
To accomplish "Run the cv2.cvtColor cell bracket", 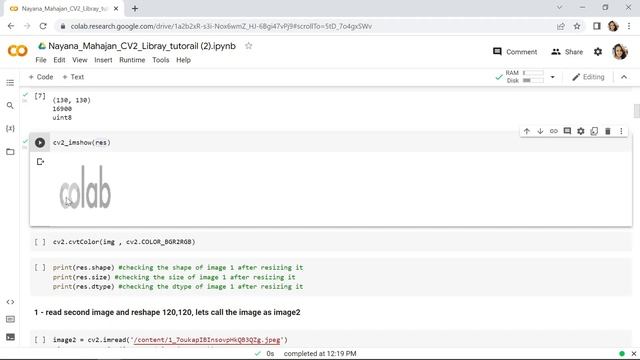I will point(40,242).
